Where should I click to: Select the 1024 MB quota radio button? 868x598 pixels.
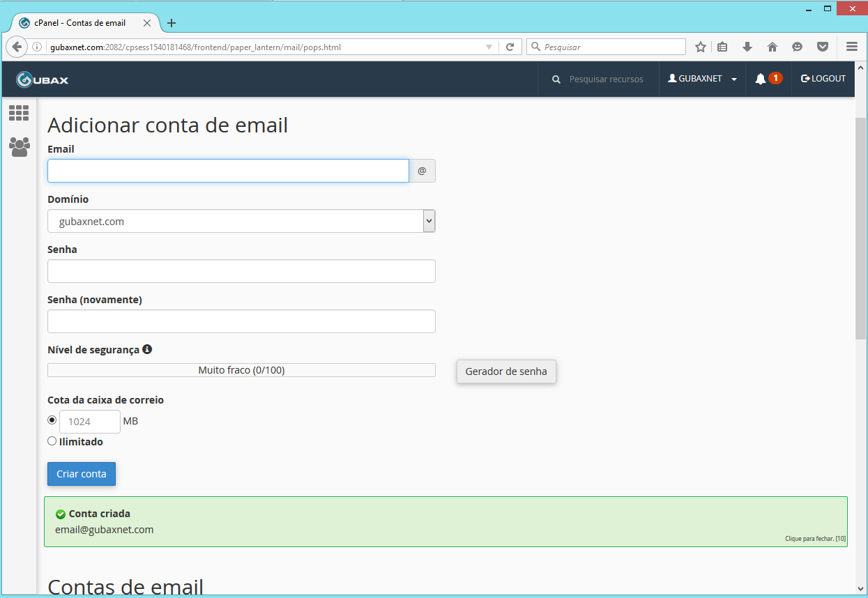coord(52,419)
